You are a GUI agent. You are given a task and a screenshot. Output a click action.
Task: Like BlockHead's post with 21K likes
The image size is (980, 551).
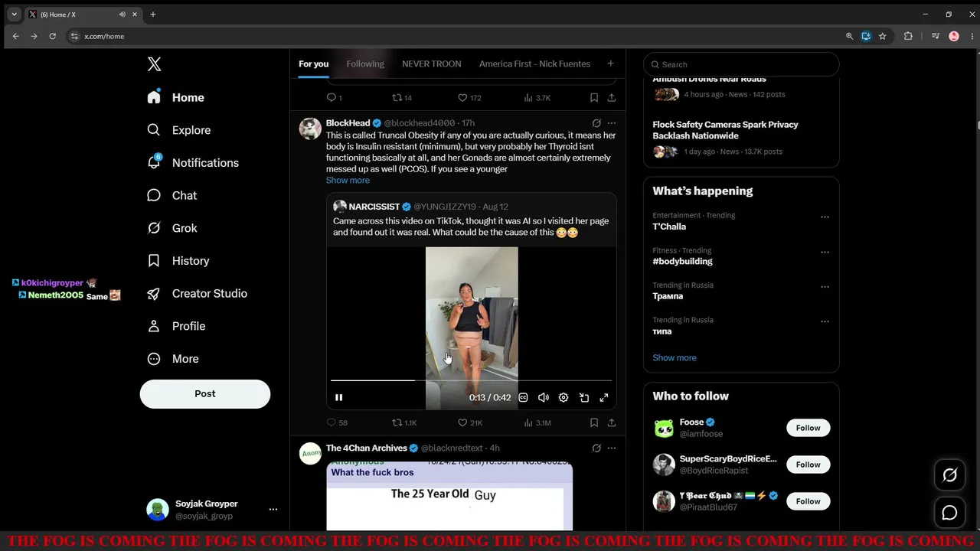(469, 422)
